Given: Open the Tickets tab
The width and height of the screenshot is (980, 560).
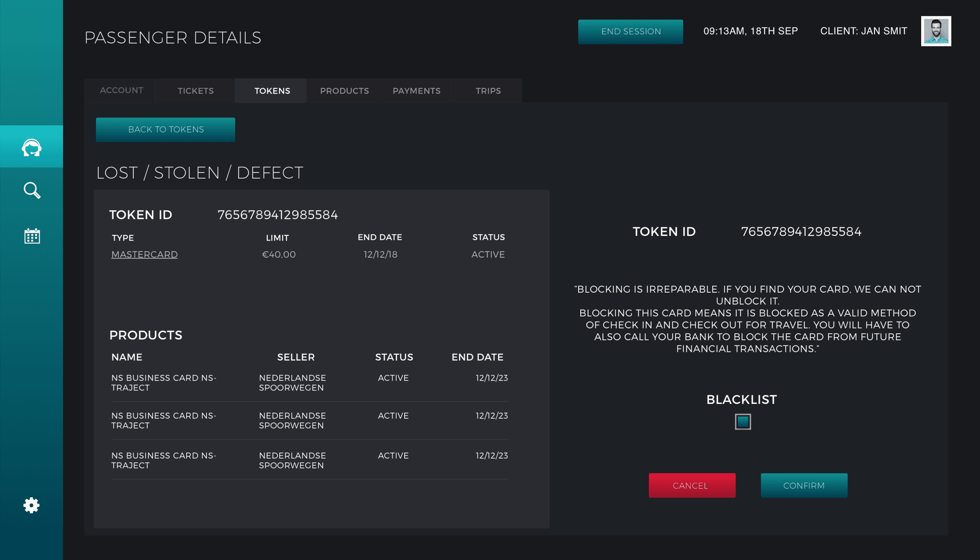Looking at the screenshot, I should point(195,91).
